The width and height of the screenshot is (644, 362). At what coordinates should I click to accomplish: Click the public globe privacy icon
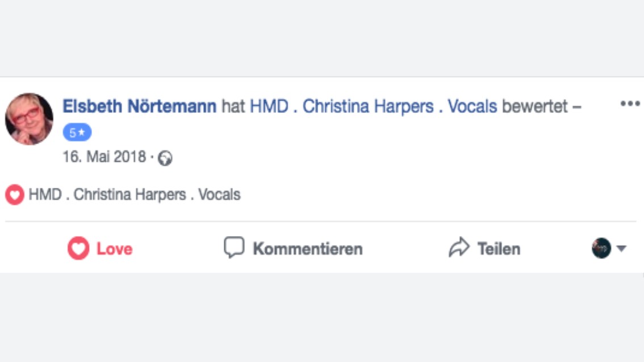[165, 158]
